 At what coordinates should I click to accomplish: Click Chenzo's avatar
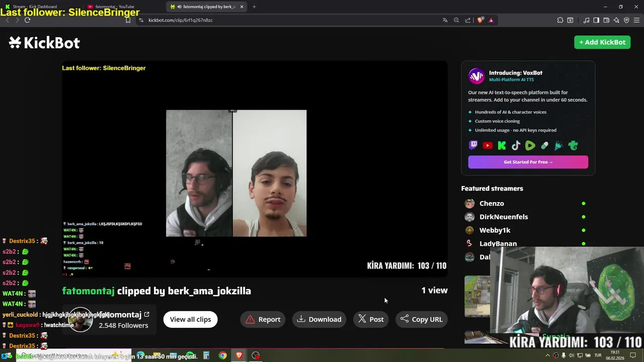coord(469,204)
